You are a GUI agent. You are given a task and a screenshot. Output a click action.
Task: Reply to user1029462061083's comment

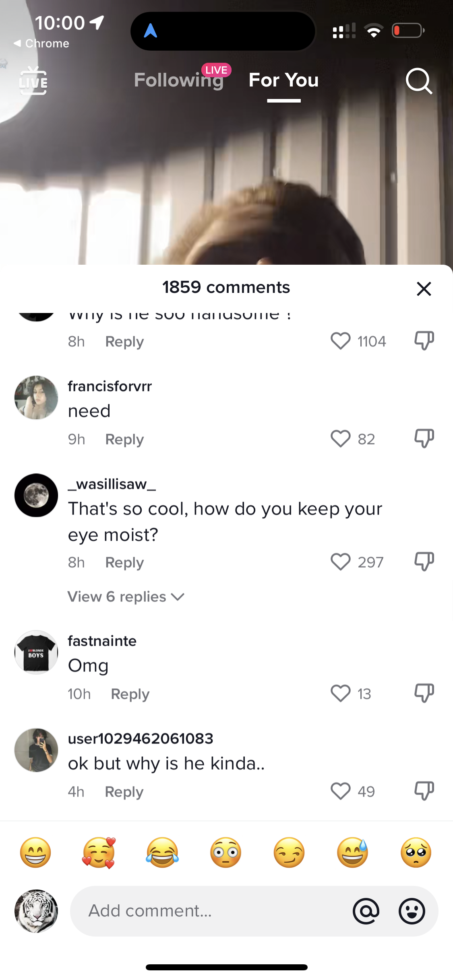click(124, 792)
